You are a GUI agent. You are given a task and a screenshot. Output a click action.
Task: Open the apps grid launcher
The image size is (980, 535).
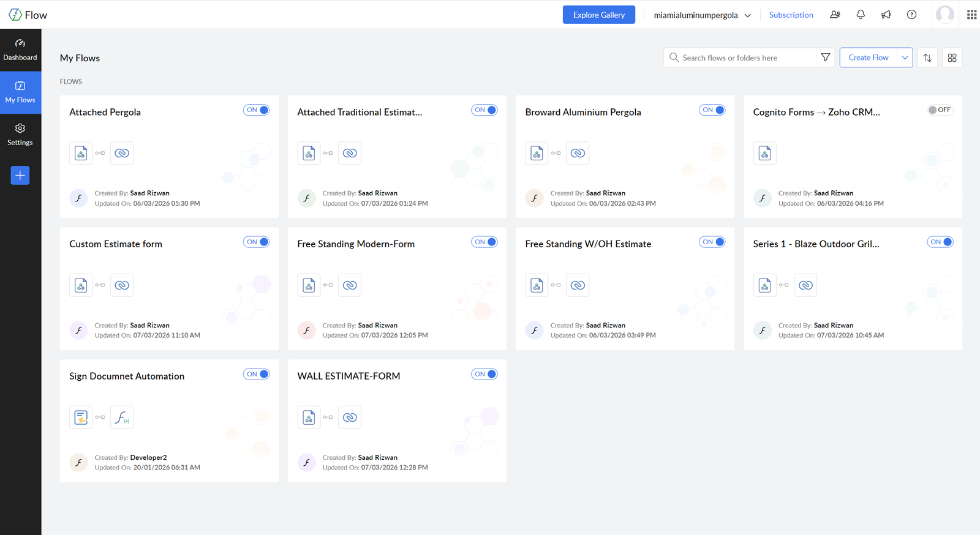(x=971, y=15)
